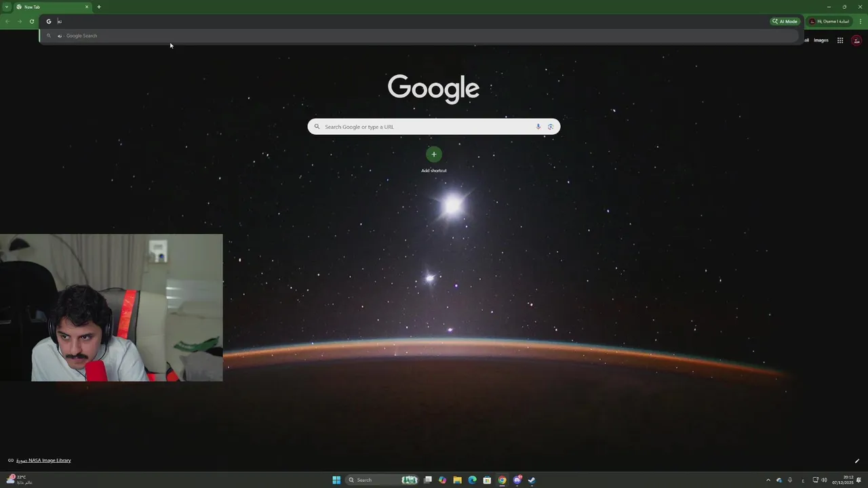868x488 pixels.
Task: Open Google account avatar on page
Action: (856, 41)
